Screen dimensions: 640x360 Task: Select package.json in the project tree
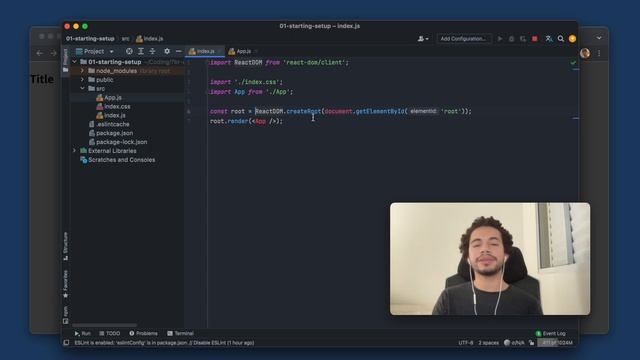pos(114,133)
